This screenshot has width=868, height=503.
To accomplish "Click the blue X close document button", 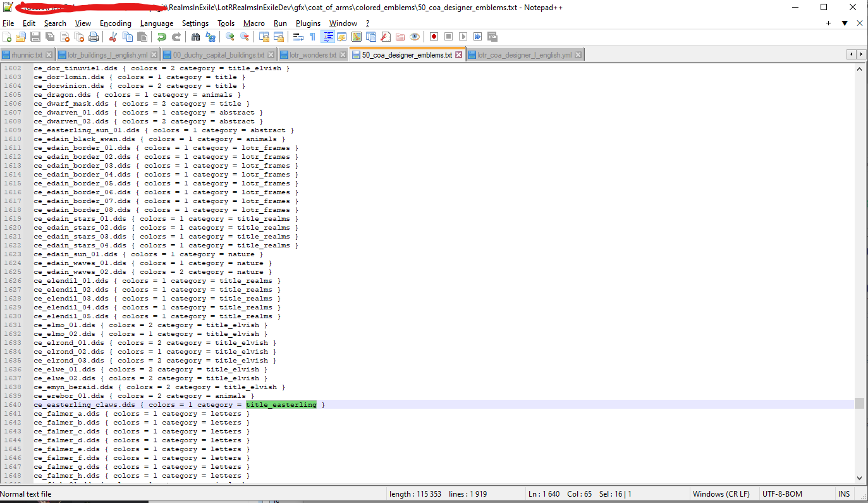I will [860, 23].
